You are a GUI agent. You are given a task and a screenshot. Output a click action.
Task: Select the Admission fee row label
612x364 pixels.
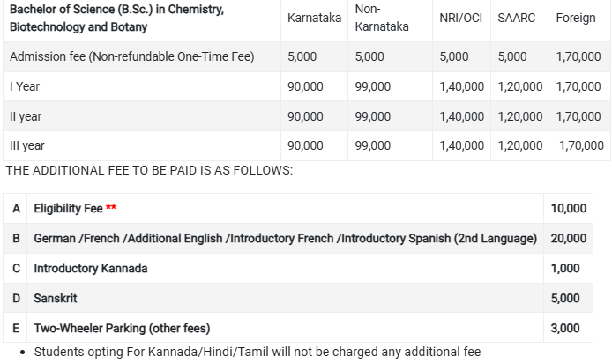131,57
